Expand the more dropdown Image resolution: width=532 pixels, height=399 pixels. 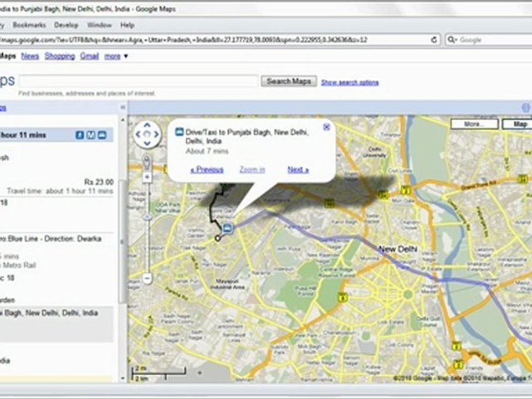click(x=116, y=56)
